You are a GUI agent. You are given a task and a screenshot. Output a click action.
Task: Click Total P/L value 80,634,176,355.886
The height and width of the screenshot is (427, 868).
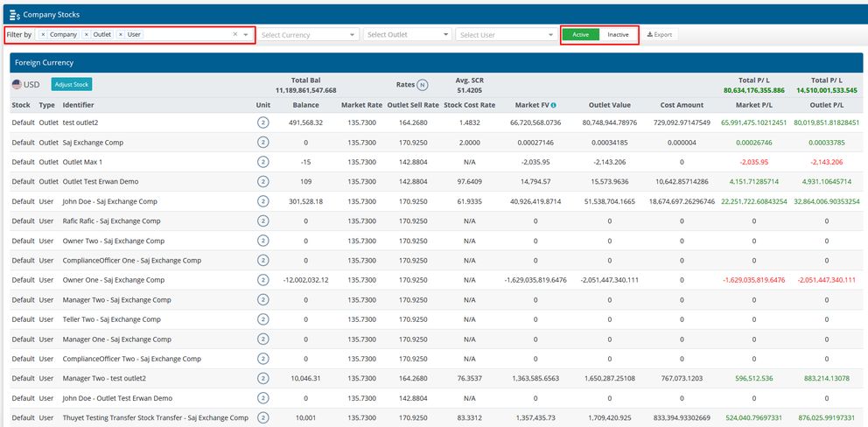click(x=753, y=90)
